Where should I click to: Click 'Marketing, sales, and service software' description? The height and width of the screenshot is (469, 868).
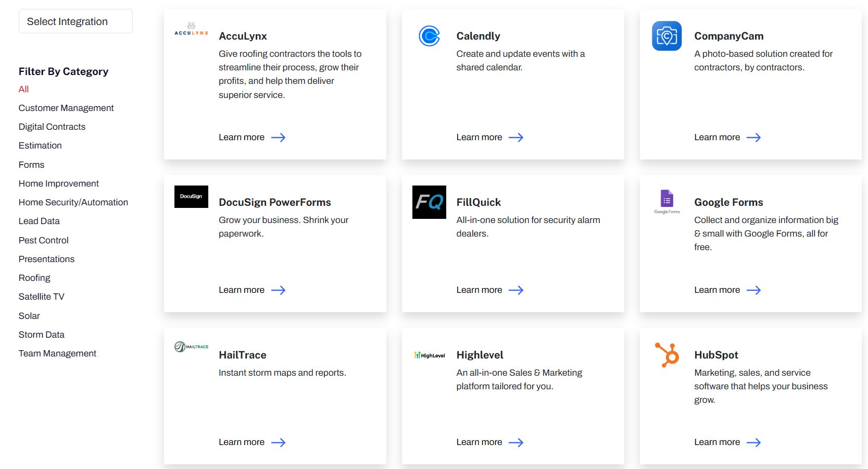[761, 386]
